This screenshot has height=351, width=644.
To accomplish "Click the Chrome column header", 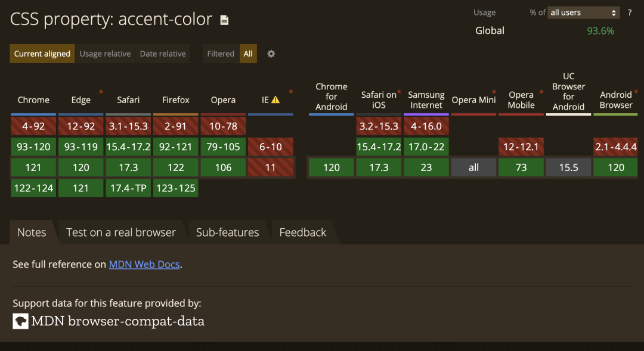I will coord(33,100).
